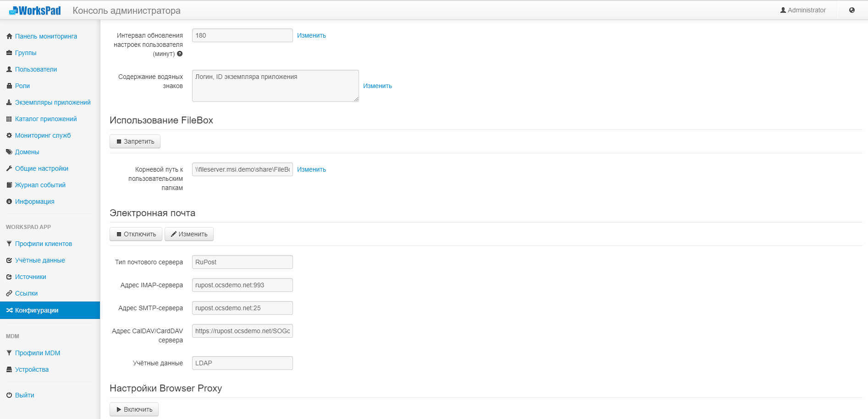The image size is (868, 419).
Task: Open Общие настройки
Action: [42, 168]
